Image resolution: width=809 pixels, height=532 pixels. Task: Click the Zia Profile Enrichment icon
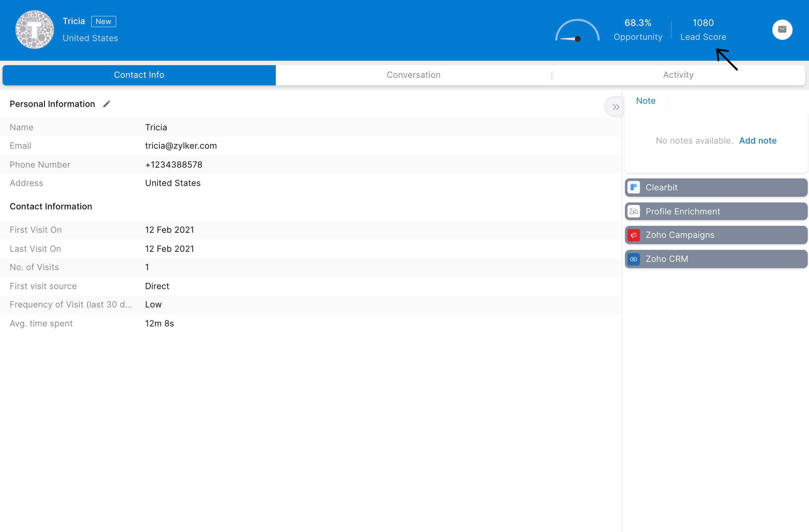coord(633,212)
